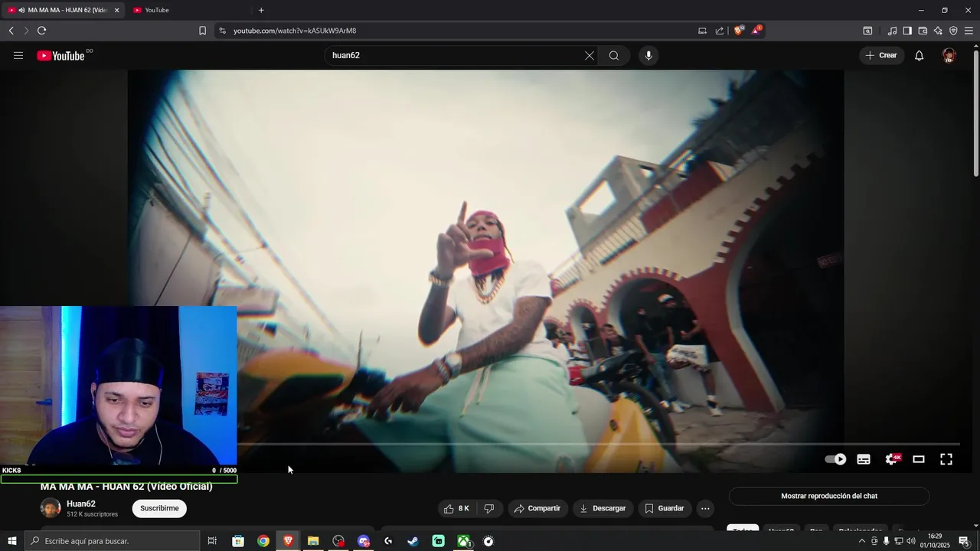Dislike the video with the thumbs-down
The image size is (980, 551).
pos(489,508)
